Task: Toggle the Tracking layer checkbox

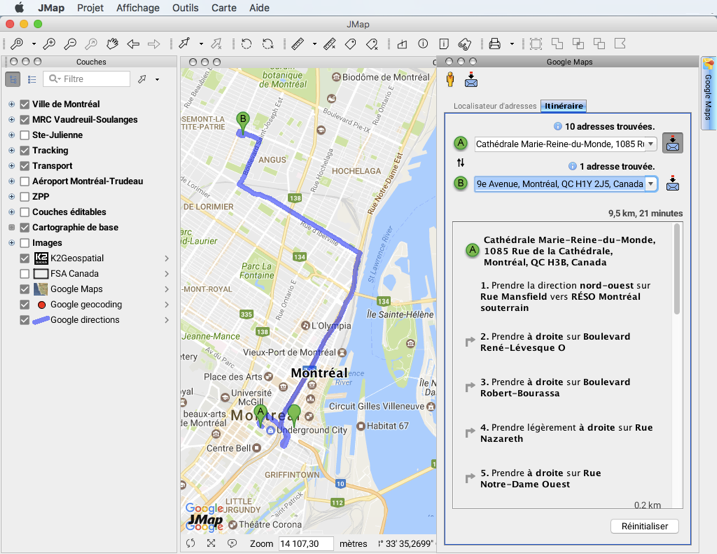Action: point(25,150)
